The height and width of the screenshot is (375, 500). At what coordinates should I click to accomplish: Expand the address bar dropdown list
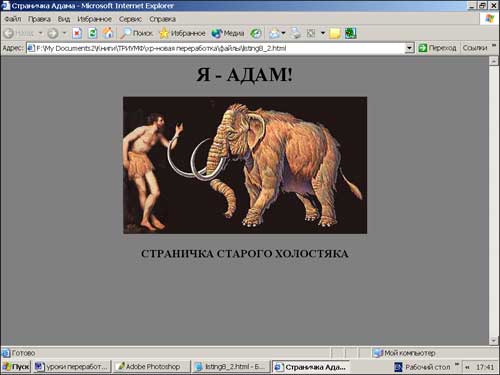coord(410,48)
